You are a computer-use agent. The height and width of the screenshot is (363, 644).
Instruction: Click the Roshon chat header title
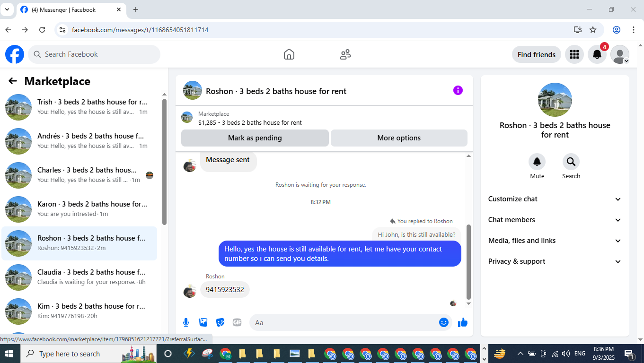(x=276, y=91)
